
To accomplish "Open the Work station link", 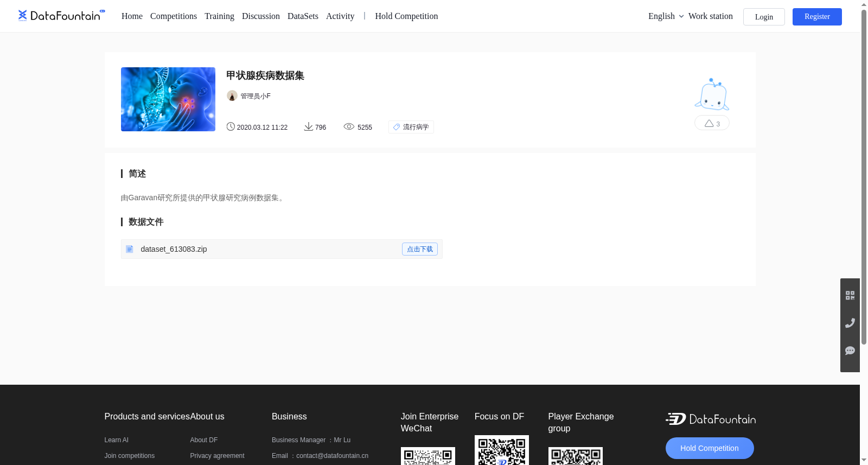I will (x=711, y=16).
